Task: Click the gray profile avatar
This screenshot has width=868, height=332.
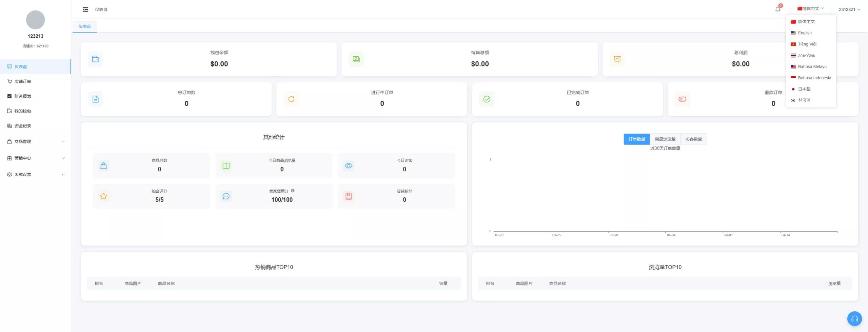Action: coord(35,20)
